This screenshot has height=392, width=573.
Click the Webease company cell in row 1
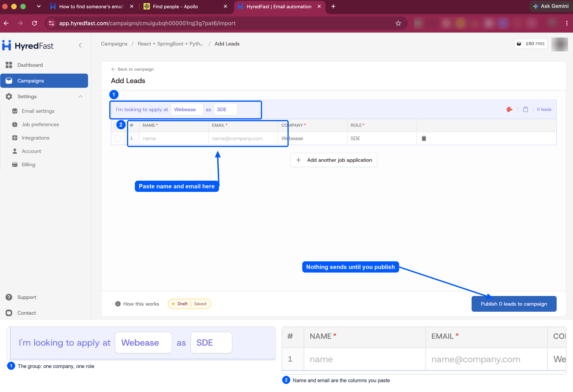tap(313, 138)
